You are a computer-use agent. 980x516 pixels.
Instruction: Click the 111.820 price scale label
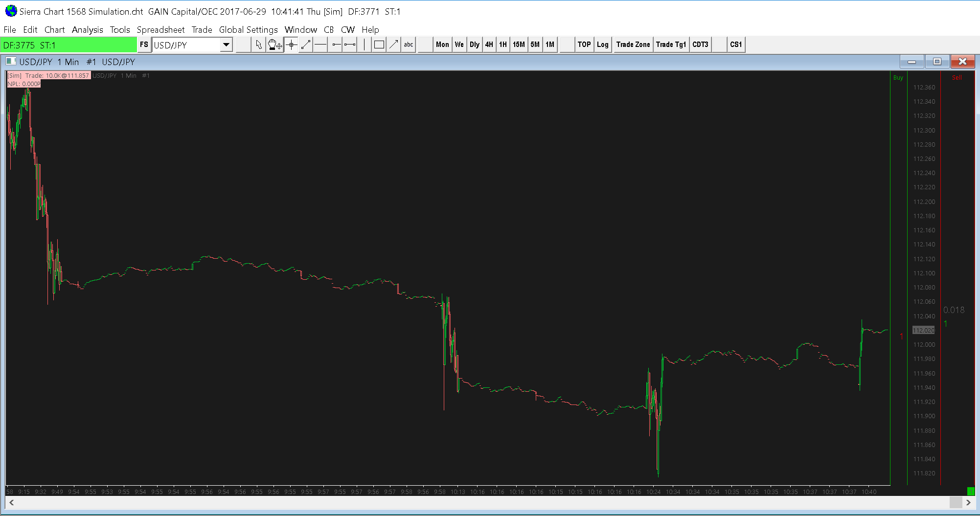coord(924,473)
